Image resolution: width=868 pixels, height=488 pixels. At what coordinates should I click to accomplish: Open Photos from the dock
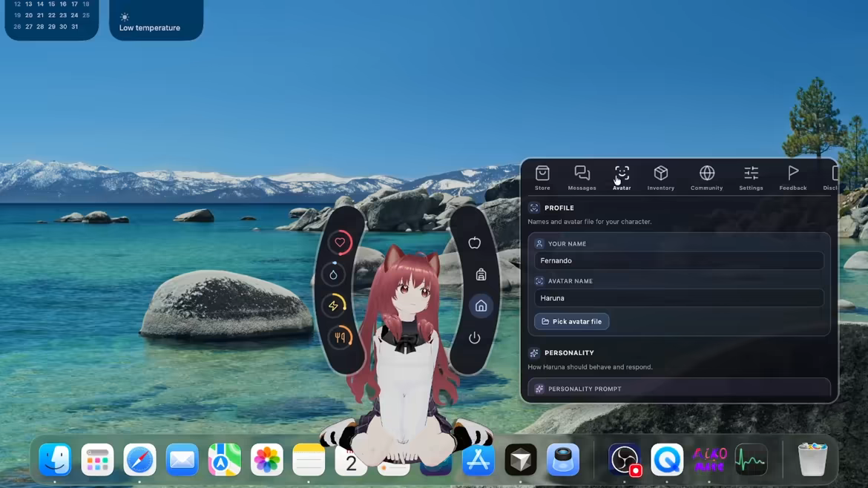click(x=267, y=459)
